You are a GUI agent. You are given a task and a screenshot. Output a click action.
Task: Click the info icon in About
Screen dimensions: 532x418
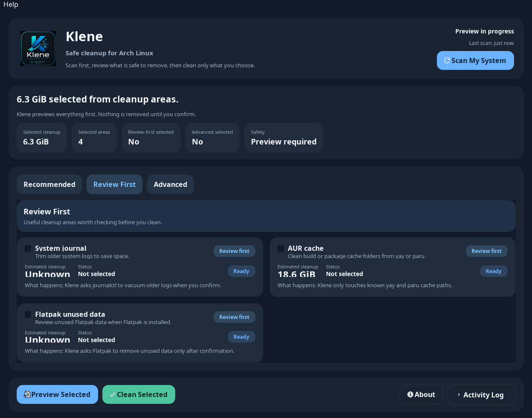[410, 394]
